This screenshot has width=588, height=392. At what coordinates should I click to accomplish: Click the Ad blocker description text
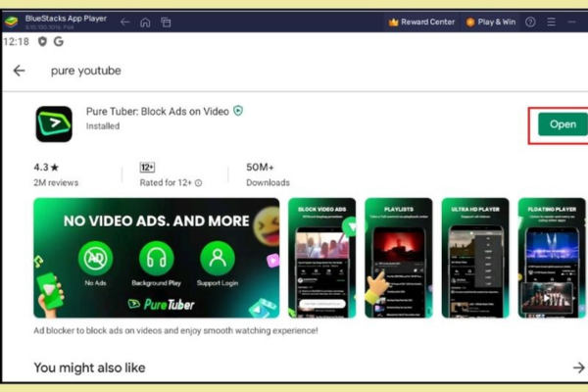(175, 331)
